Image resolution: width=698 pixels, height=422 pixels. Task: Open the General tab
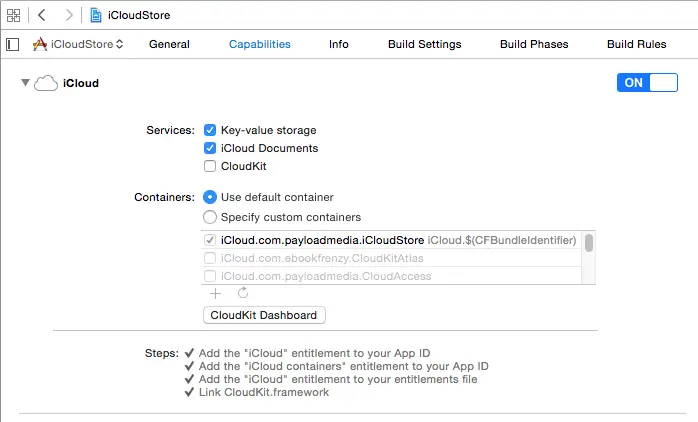[169, 44]
